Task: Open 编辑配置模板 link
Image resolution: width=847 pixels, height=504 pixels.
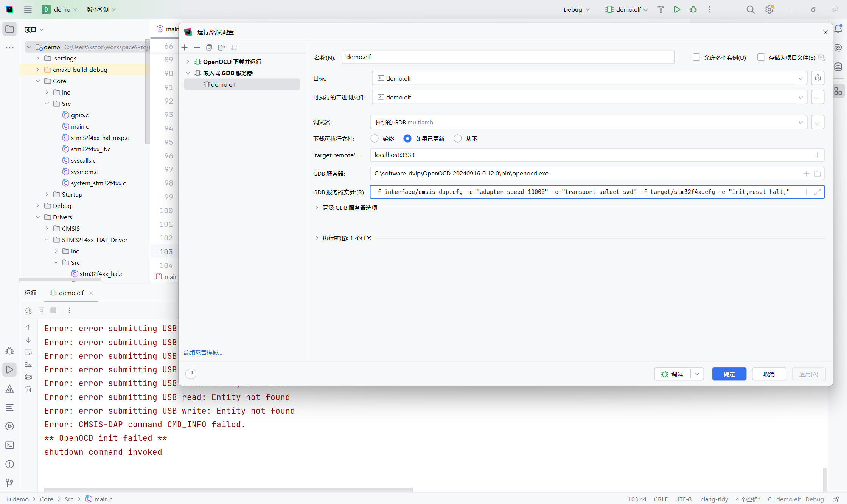Action: pyautogui.click(x=203, y=353)
